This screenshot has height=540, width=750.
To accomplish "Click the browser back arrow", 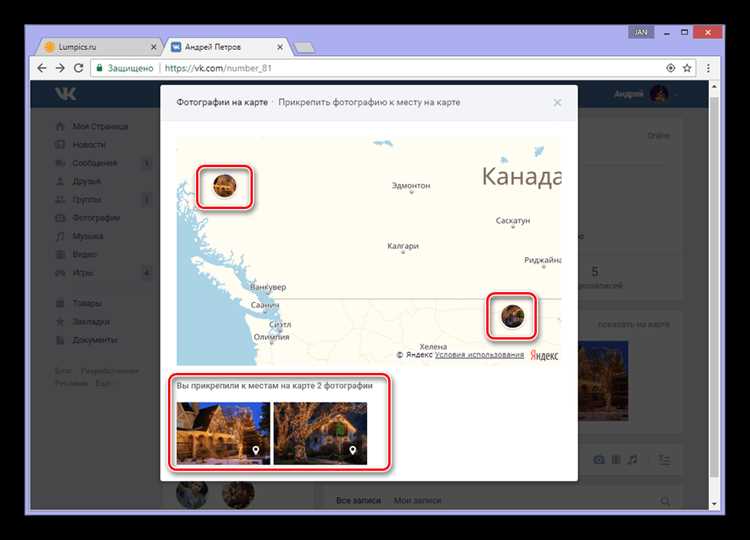I will coord(42,68).
